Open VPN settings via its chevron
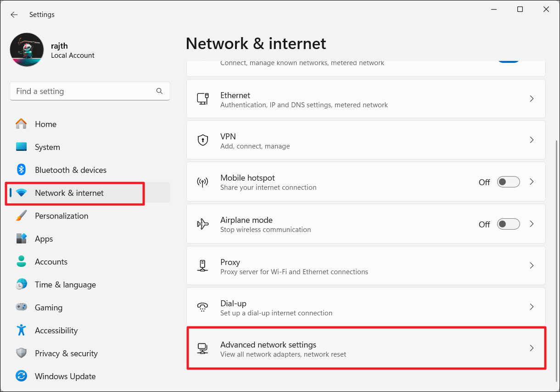The width and height of the screenshot is (560, 392). (x=532, y=140)
